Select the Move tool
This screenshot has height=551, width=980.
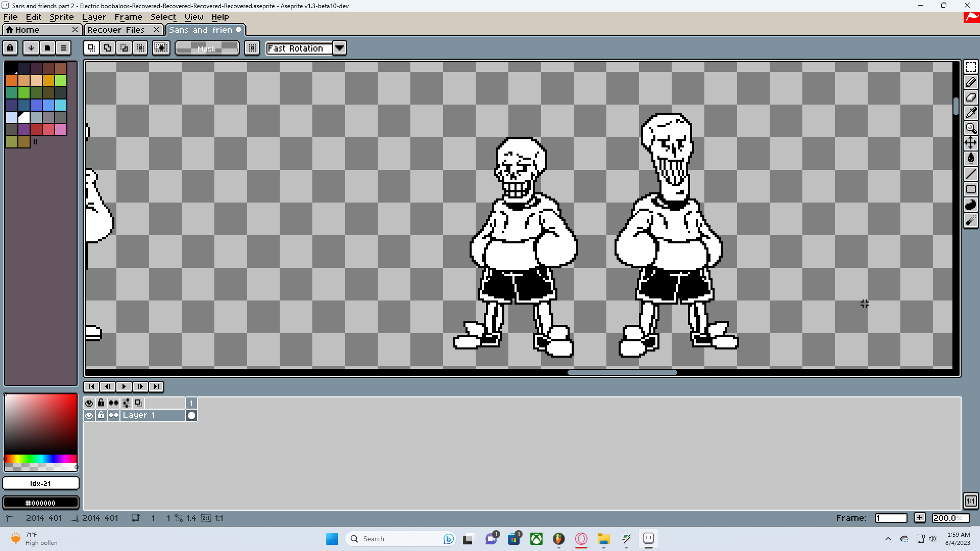[970, 143]
